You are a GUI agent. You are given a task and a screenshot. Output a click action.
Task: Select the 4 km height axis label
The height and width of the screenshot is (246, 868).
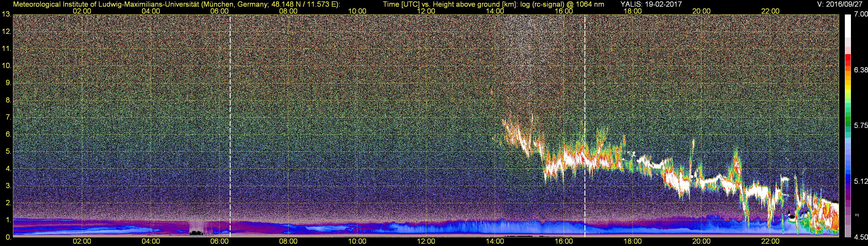pyautogui.click(x=9, y=168)
